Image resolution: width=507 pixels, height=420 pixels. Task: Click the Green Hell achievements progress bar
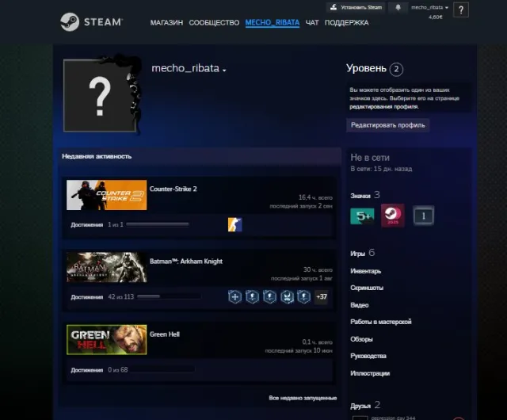[x=163, y=369]
